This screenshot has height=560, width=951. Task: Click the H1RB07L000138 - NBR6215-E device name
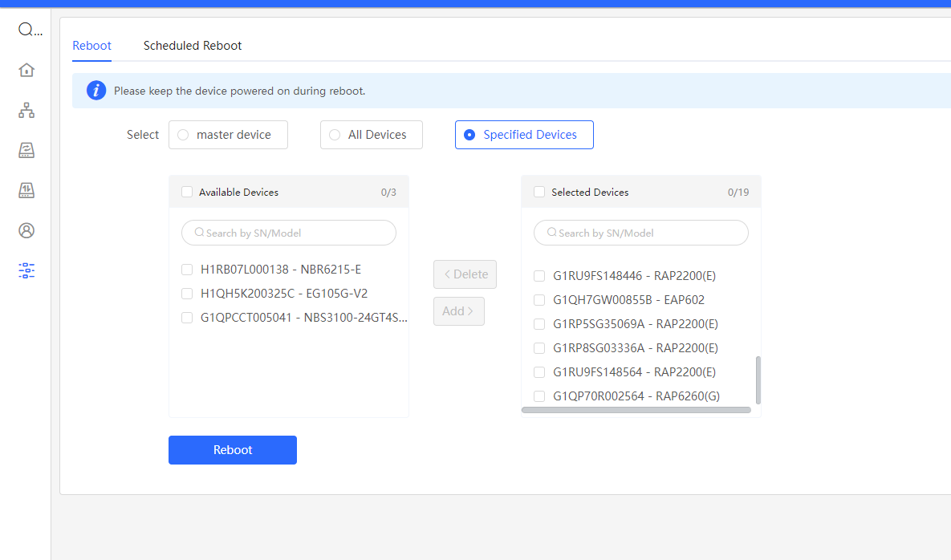(x=281, y=270)
